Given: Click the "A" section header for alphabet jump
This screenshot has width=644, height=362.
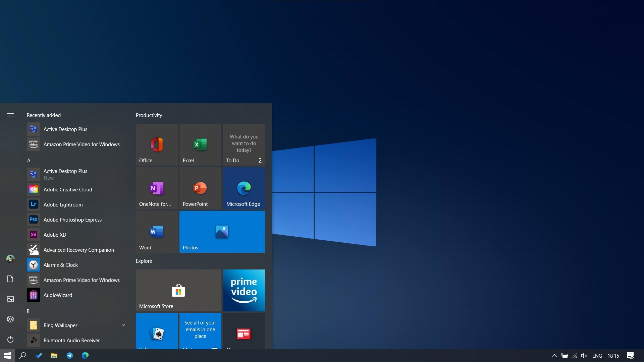Looking at the screenshot, I should [x=29, y=160].
